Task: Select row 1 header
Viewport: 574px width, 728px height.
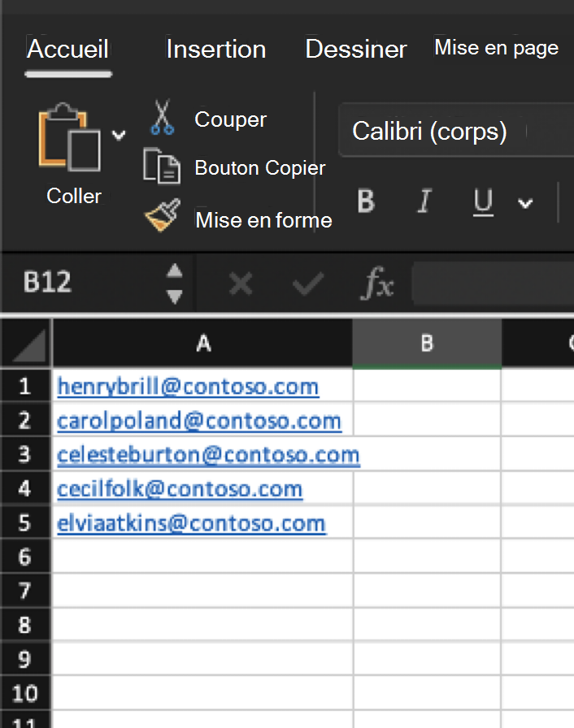Action: click(25, 386)
